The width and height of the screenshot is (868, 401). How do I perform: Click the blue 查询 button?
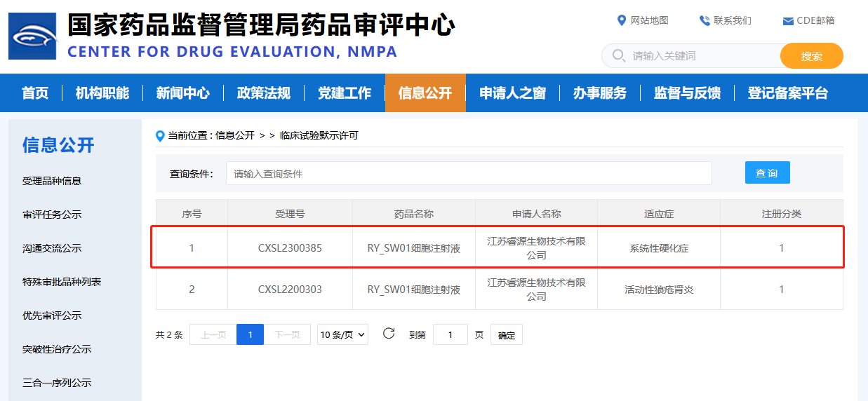click(767, 172)
